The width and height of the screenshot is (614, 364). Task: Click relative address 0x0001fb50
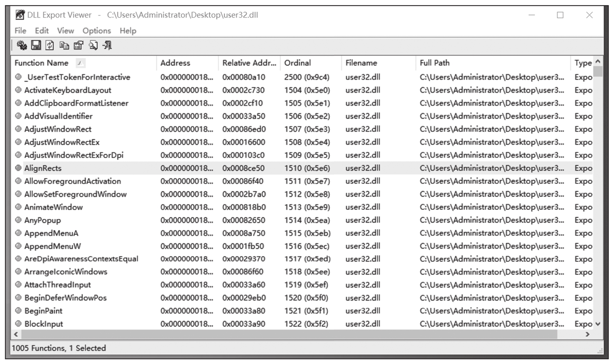(x=243, y=246)
